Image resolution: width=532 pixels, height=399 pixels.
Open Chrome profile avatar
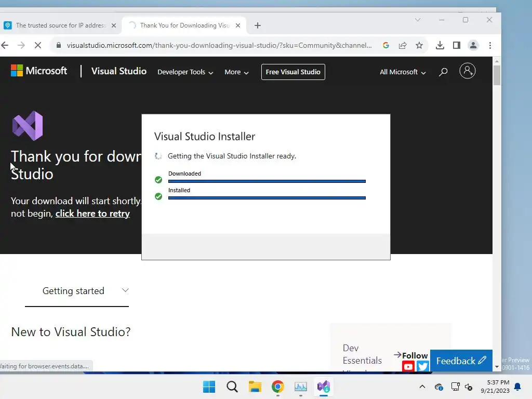473,45
